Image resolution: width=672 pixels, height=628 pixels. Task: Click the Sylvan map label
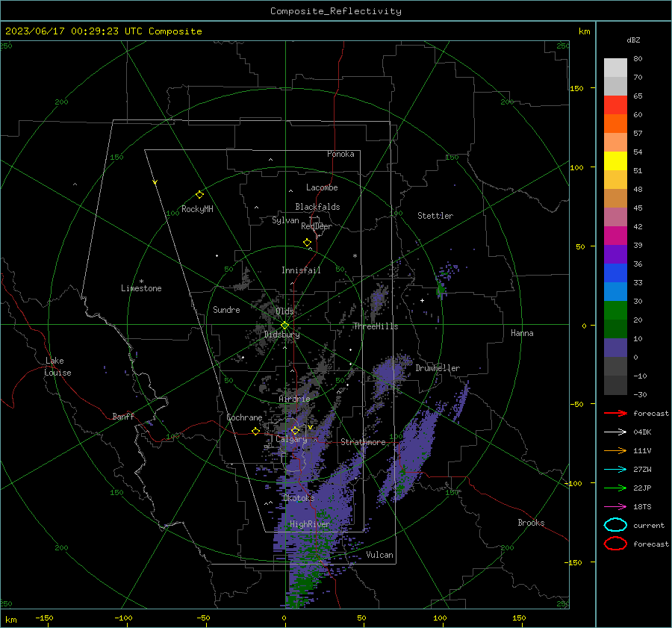click(x=285, y=220)
